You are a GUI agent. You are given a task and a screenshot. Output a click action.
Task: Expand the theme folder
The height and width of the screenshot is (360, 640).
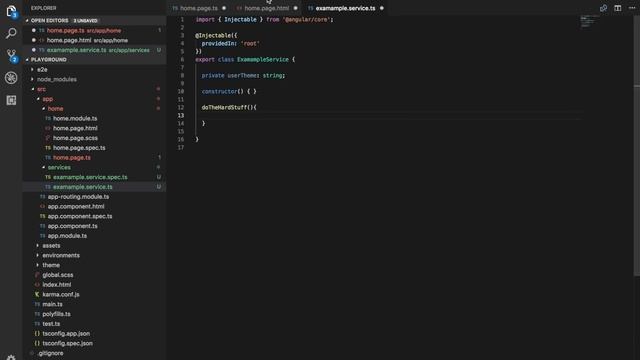51,265
